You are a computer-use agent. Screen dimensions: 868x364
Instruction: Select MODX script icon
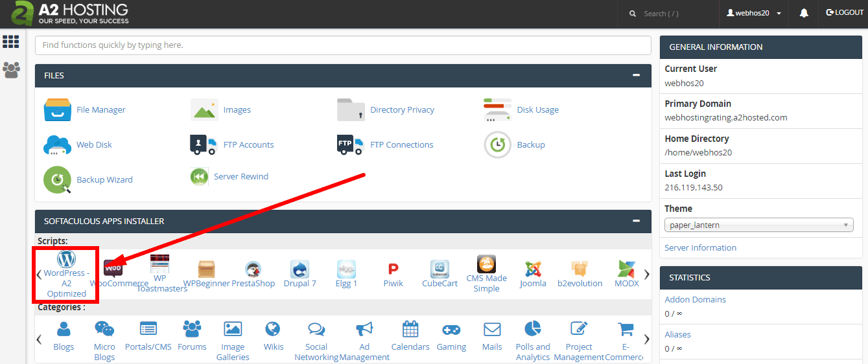coord(627,269)
